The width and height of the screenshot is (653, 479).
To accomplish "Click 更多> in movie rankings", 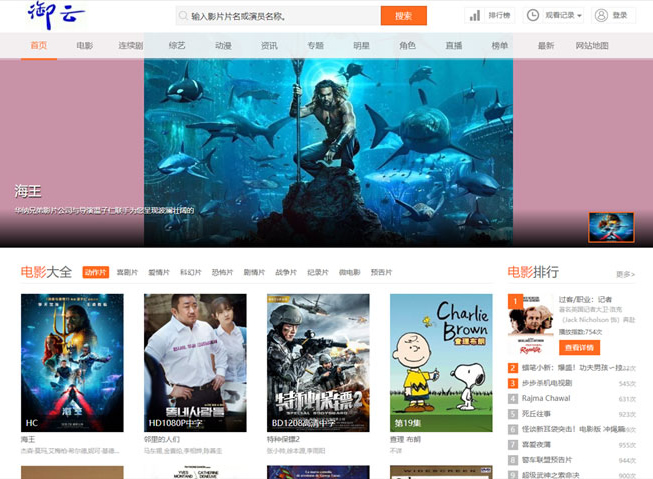I will (x=626, y=274).
